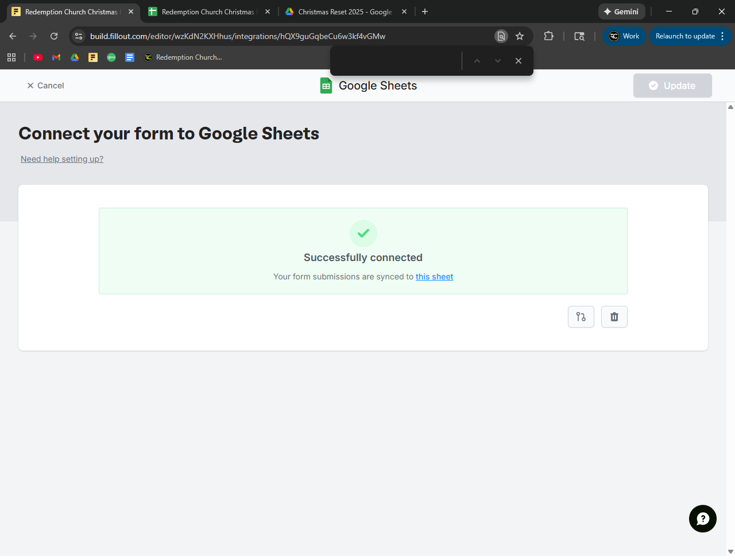Click the YouTube bookmark icon
This screenshot has height=560, width=735.
[38, 57]
